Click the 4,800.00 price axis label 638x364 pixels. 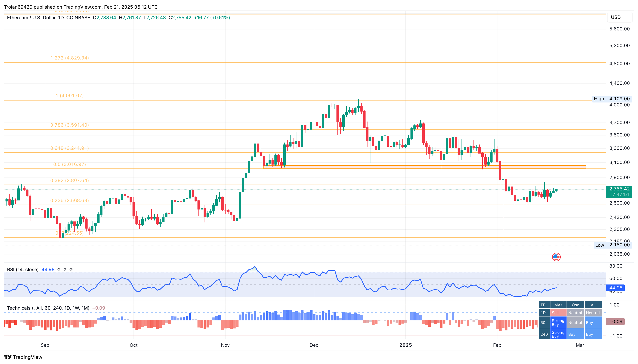click(620, 63)
